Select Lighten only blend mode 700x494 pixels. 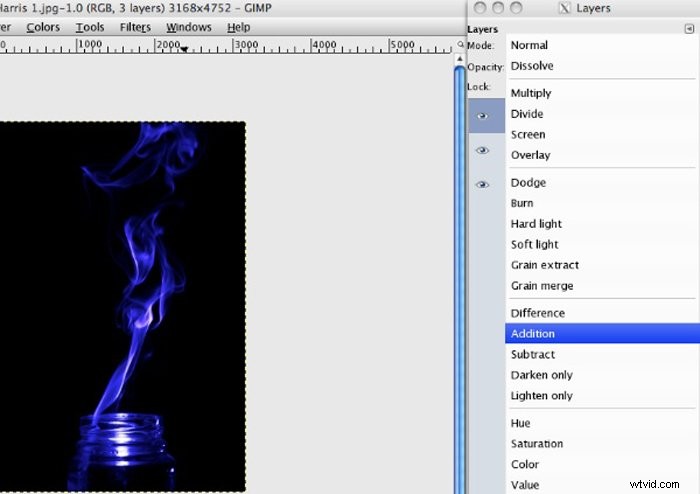541,396
